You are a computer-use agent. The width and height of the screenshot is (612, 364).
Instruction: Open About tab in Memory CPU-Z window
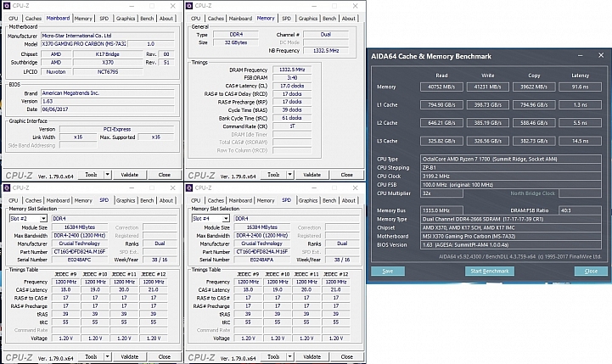pyautogui.click(x=348, y=19)
